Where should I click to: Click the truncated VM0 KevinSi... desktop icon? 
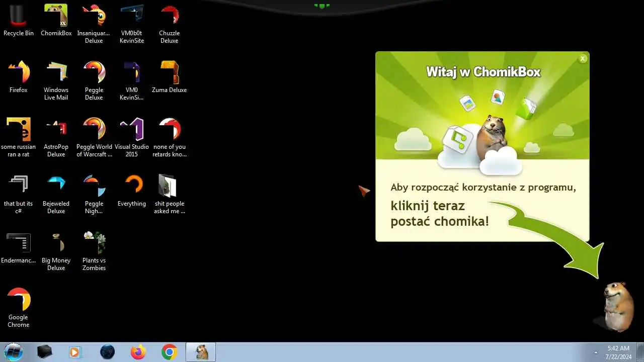click(132, 81)
